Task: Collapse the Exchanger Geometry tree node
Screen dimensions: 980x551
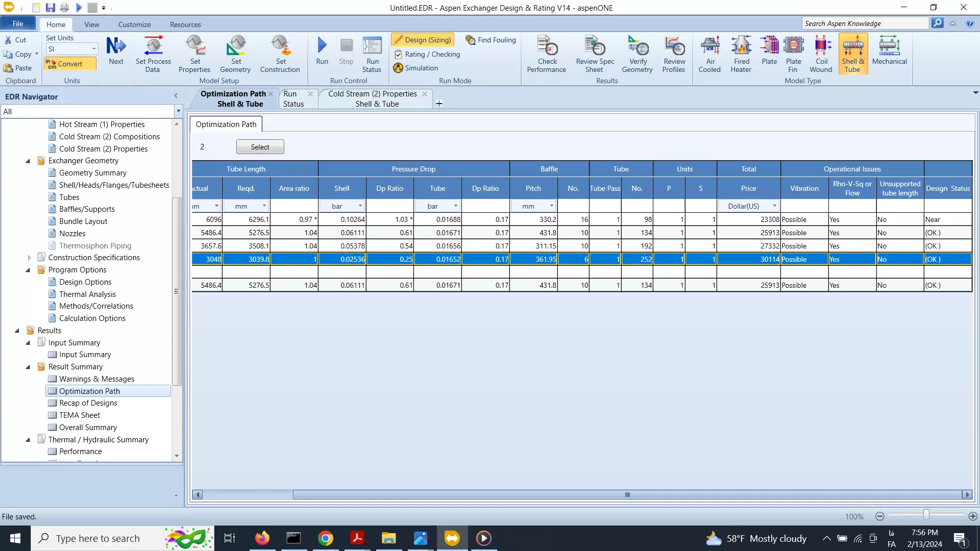Action: tap(28, 161)
